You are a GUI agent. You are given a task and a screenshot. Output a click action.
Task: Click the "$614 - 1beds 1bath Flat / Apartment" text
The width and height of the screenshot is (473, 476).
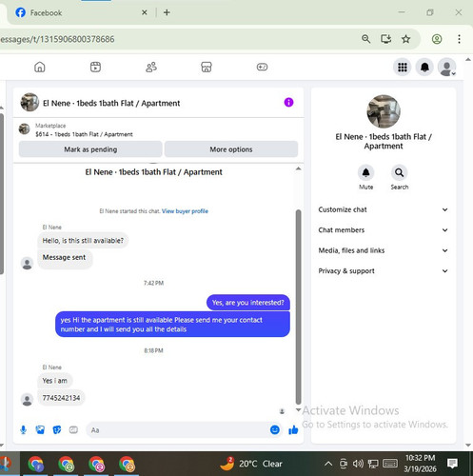84,134
